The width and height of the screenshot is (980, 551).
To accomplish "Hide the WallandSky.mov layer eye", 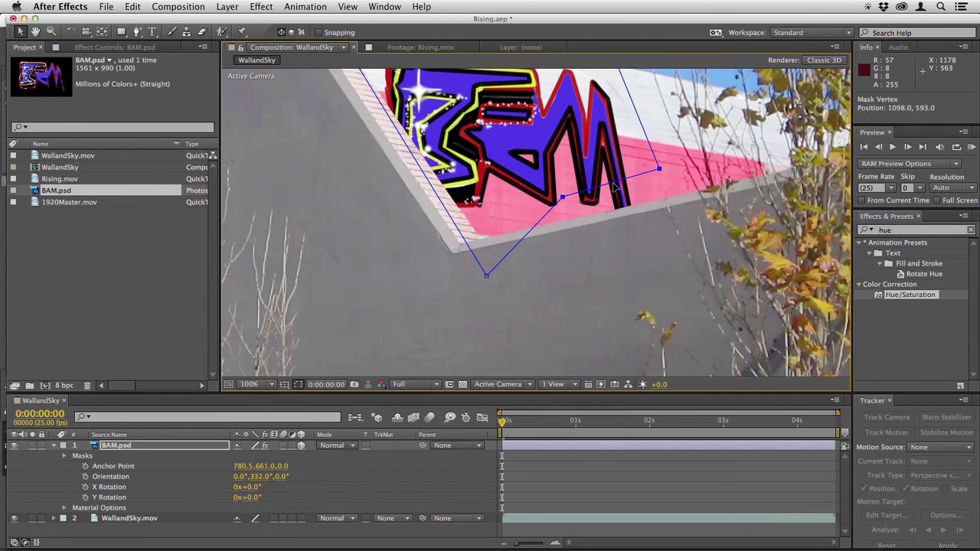I will 14,518.
